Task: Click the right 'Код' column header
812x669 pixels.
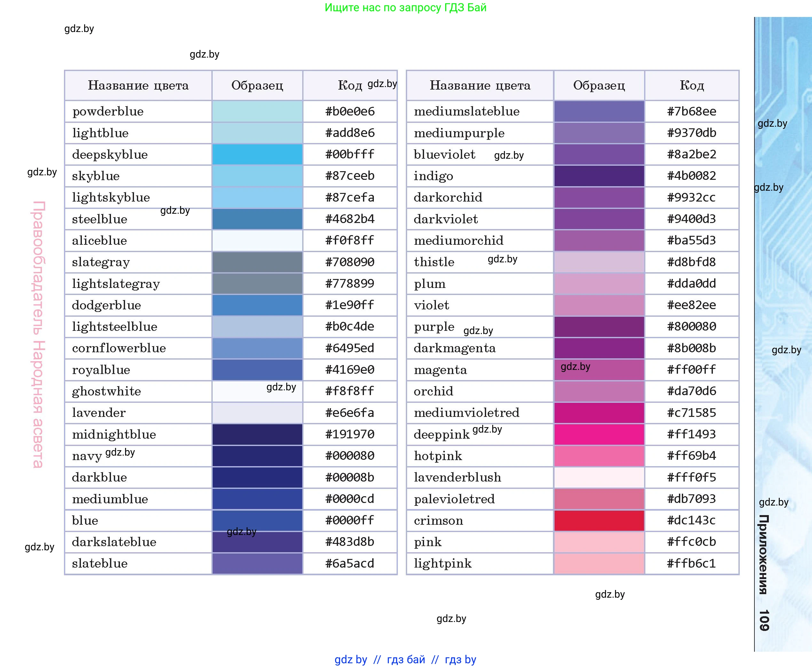Action: coord(691,85)
